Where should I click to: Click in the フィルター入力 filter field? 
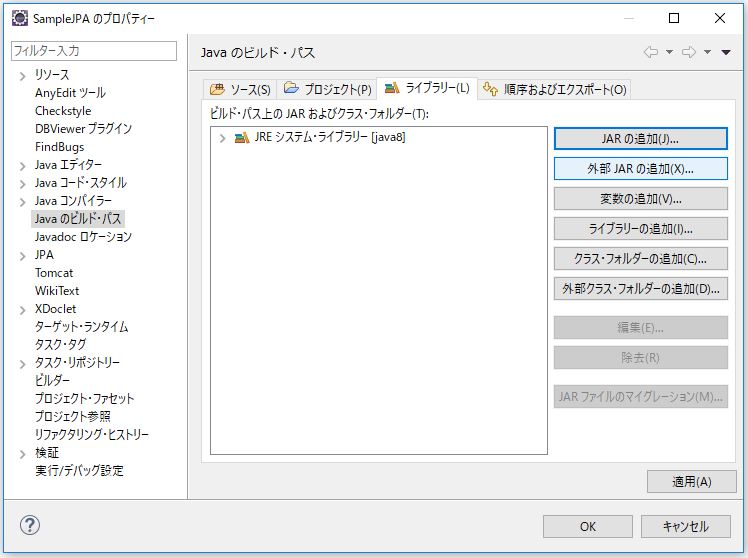(93, 51)
